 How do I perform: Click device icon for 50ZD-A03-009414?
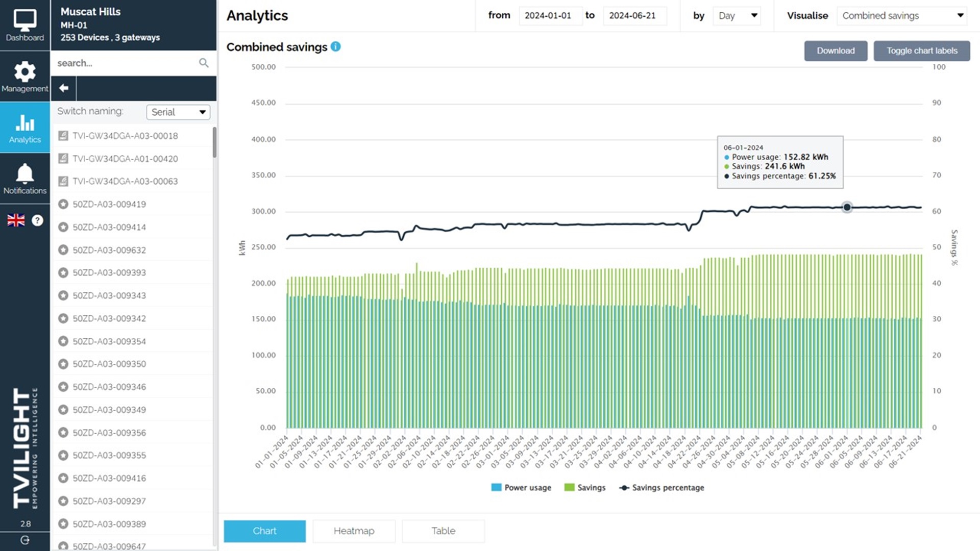point(63,227)
